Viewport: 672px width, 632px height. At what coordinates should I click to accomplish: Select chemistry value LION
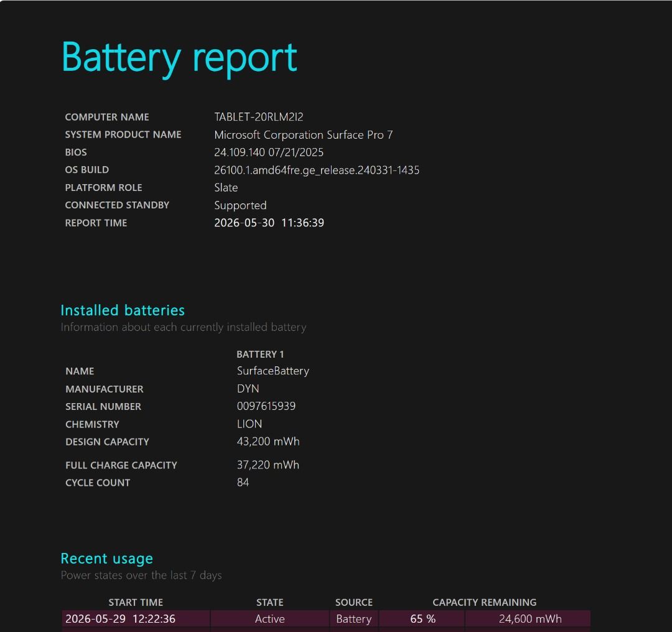click(250, 424)
